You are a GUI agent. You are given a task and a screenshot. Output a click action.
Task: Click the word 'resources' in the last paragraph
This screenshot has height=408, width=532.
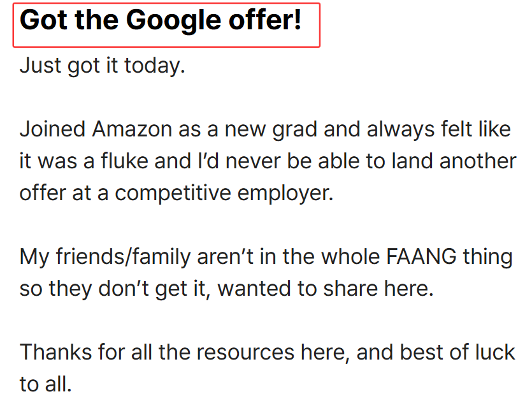click(245, 353)
